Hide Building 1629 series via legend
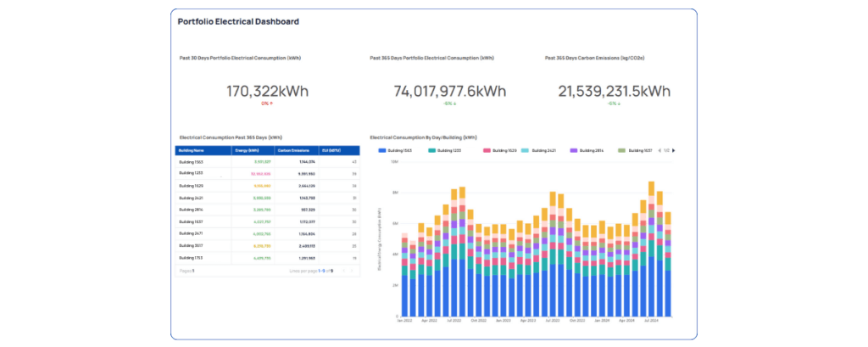Screen dimensions: 868x347 [x=499, y=150]
